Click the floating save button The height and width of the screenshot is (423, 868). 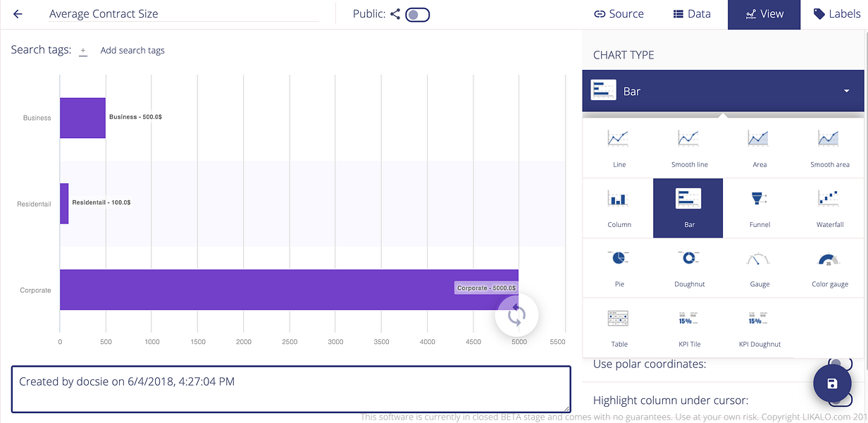(x=832, y=384)
